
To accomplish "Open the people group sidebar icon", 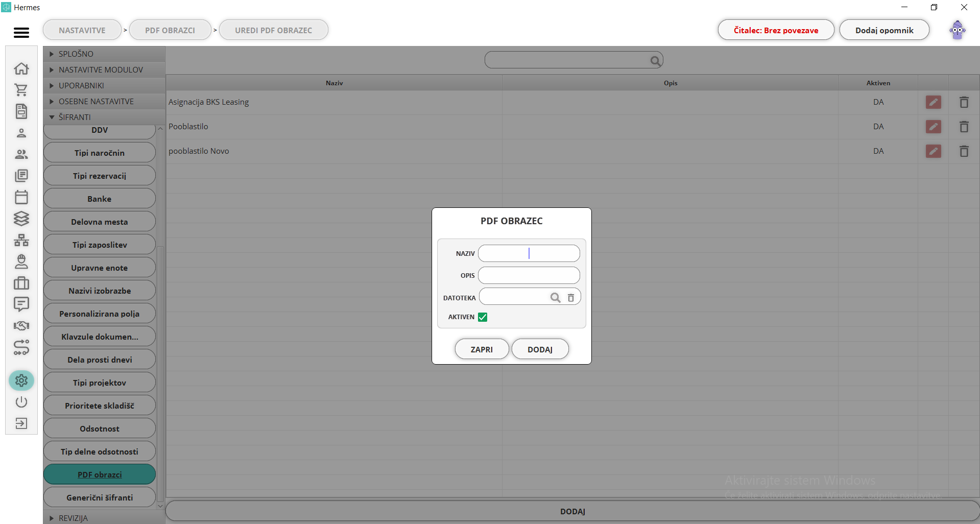I will (21, 154).
